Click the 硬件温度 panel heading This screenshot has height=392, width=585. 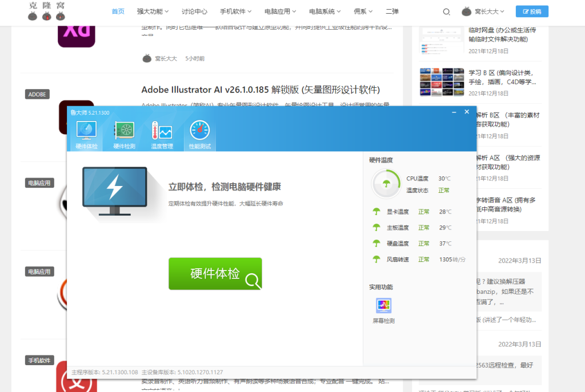point(381,160)
